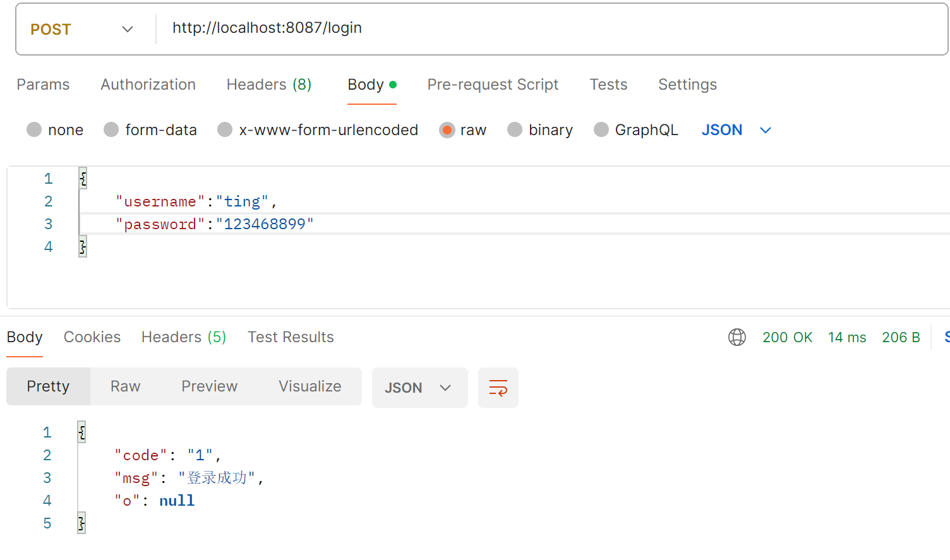
Task: Click line number 1 in request editor
Action: 48,179
